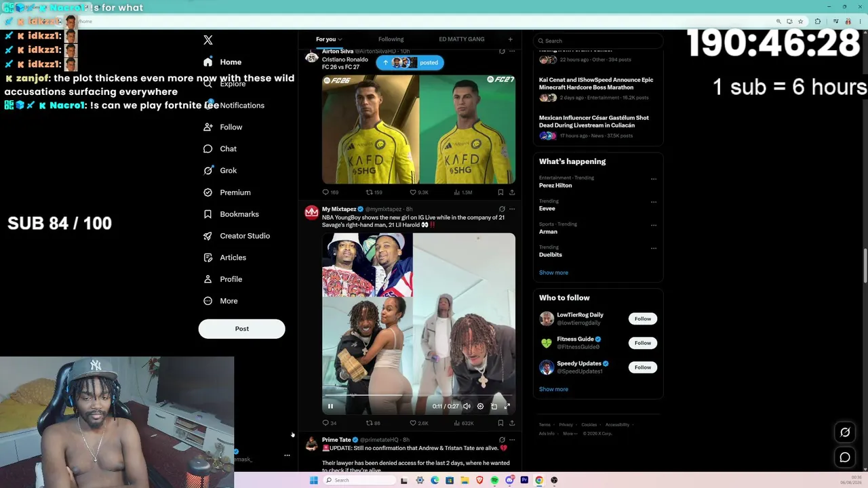Open Prime Tate profile avatar

(311, 444)
